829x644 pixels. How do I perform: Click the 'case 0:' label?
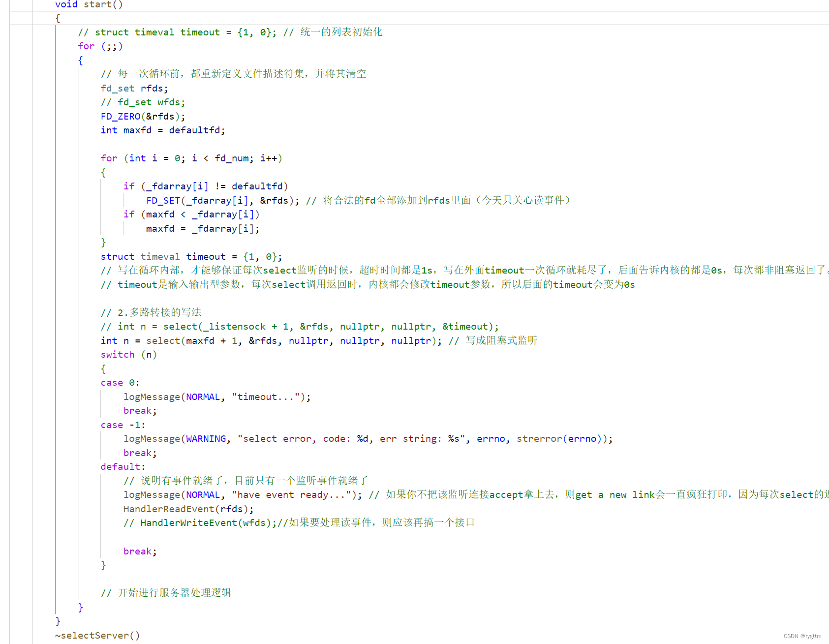click(120, 383)
